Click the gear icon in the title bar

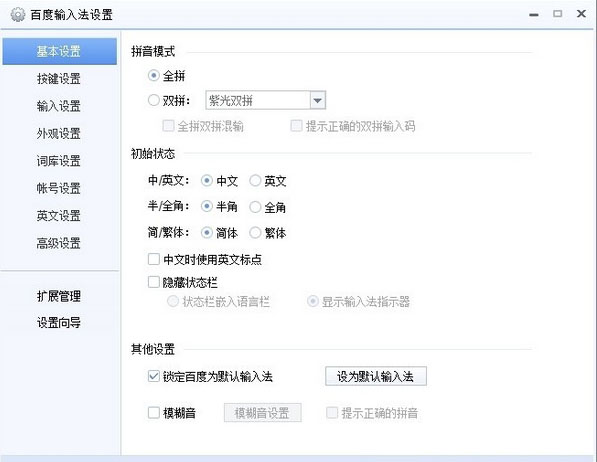click(18, 15)
